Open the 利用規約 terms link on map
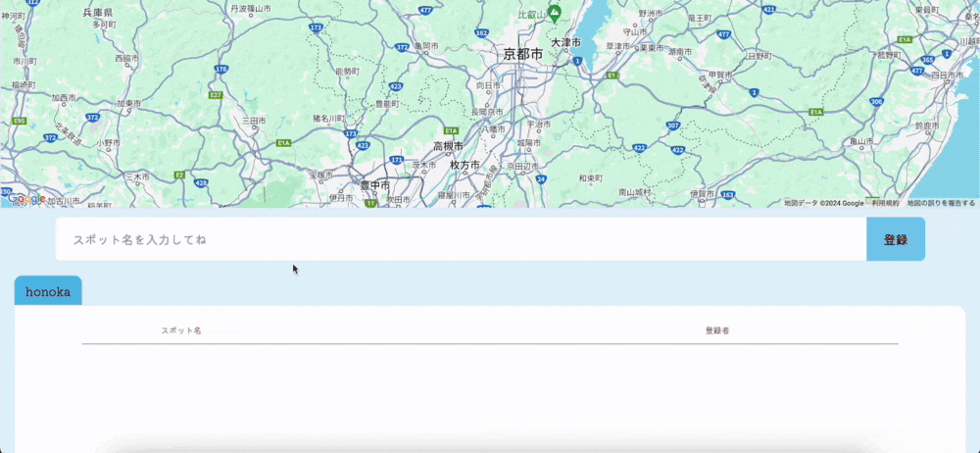Image resolution: width=980 pixels, height=453 pixels. click(x=886, y=203)
